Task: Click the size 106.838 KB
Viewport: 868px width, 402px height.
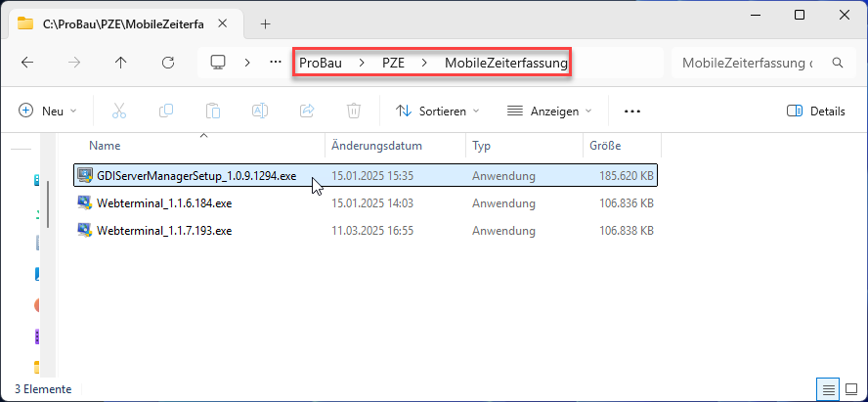Action: click(x=627, y=231)
